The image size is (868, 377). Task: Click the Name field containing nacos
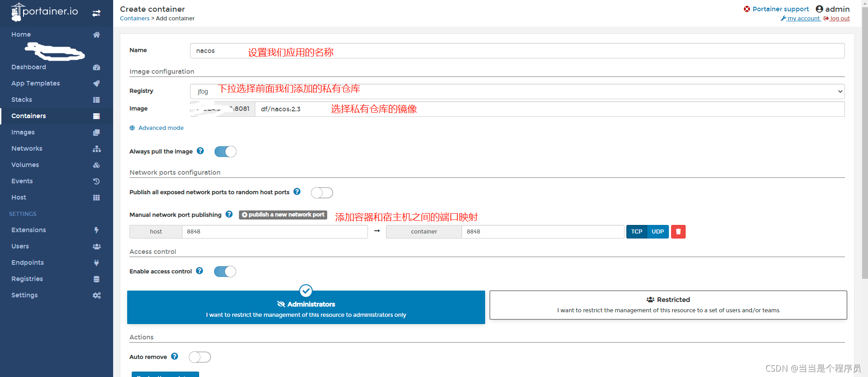coord(517,51)
